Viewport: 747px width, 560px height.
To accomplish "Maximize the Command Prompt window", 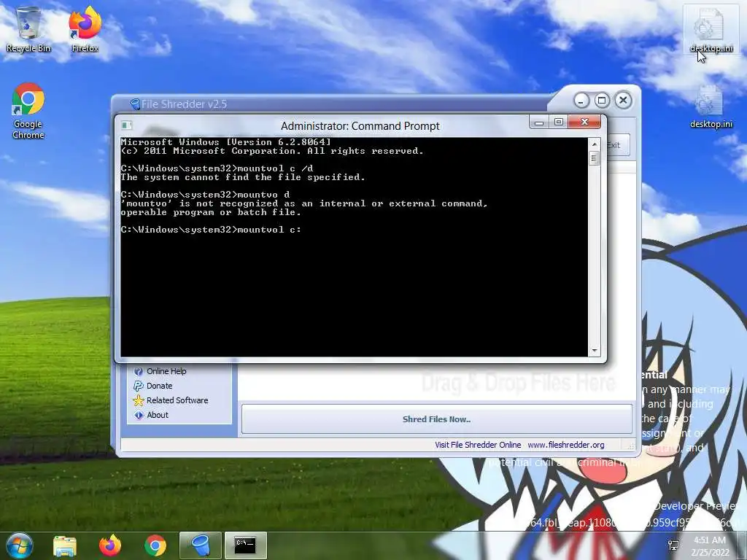I will point(558,122).
